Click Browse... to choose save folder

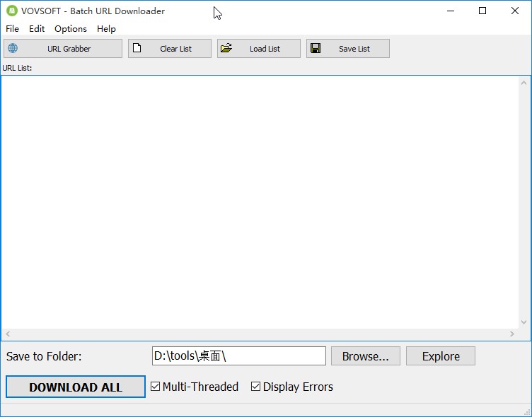point(366,356)
